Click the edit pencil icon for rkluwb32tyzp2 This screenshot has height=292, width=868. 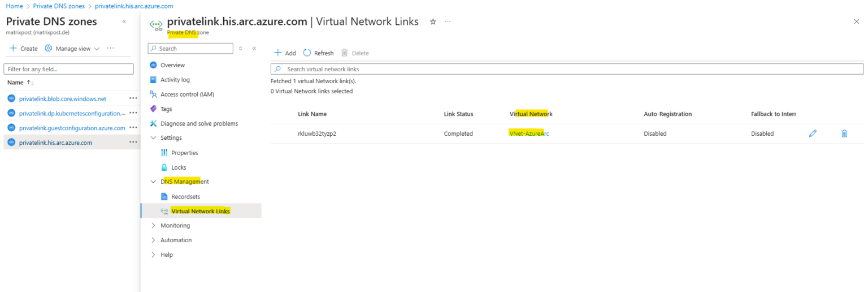(x=813, y=134)
